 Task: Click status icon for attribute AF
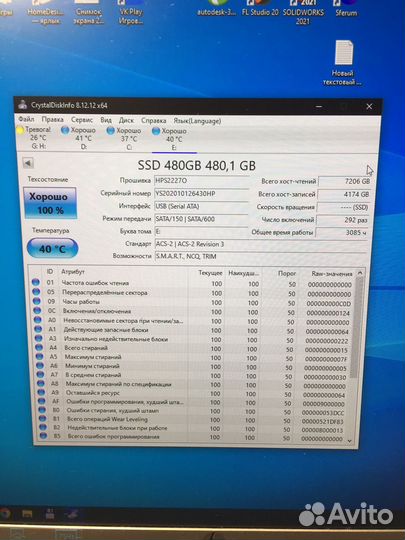pos(42,401)
